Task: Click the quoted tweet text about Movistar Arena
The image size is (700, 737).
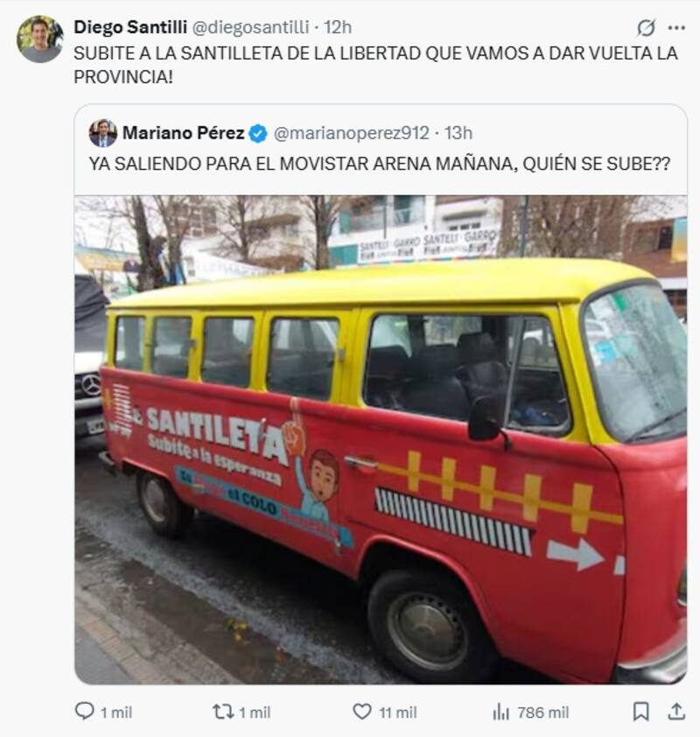Action: click(x=380, y=164)
